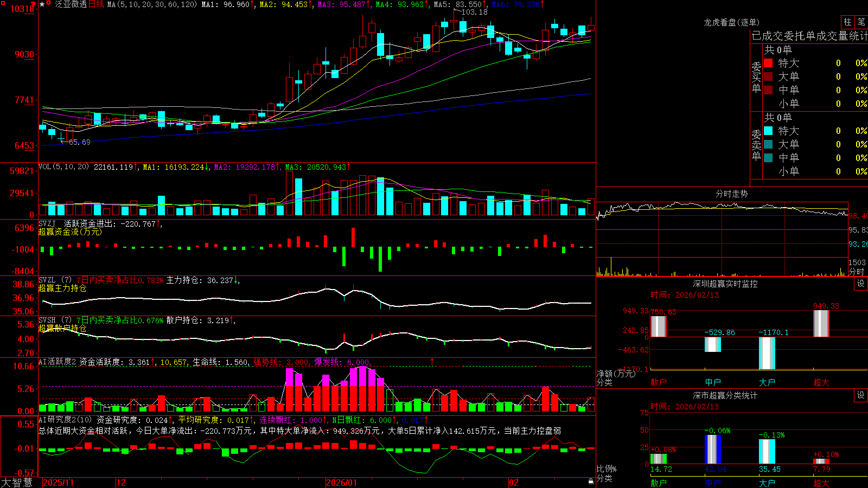Click the teal 大单 sell-order swatch

(768, 144)
